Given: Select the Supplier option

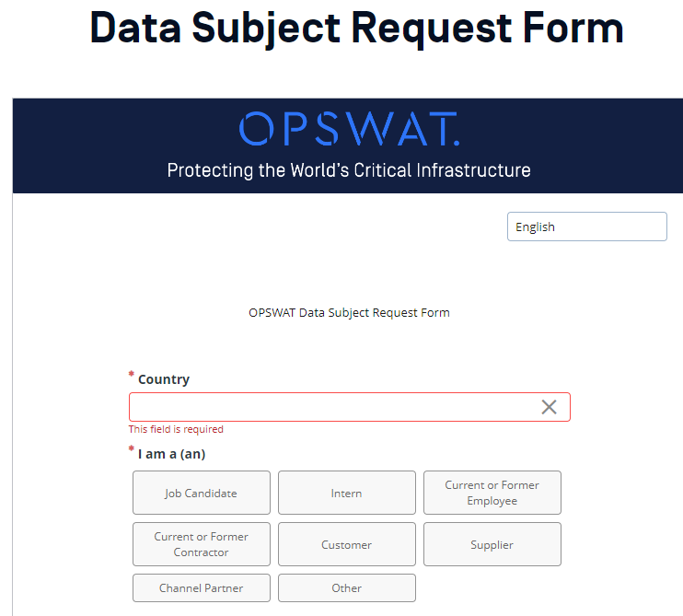Looking at the screenshot, I should [x=492, y=544].
